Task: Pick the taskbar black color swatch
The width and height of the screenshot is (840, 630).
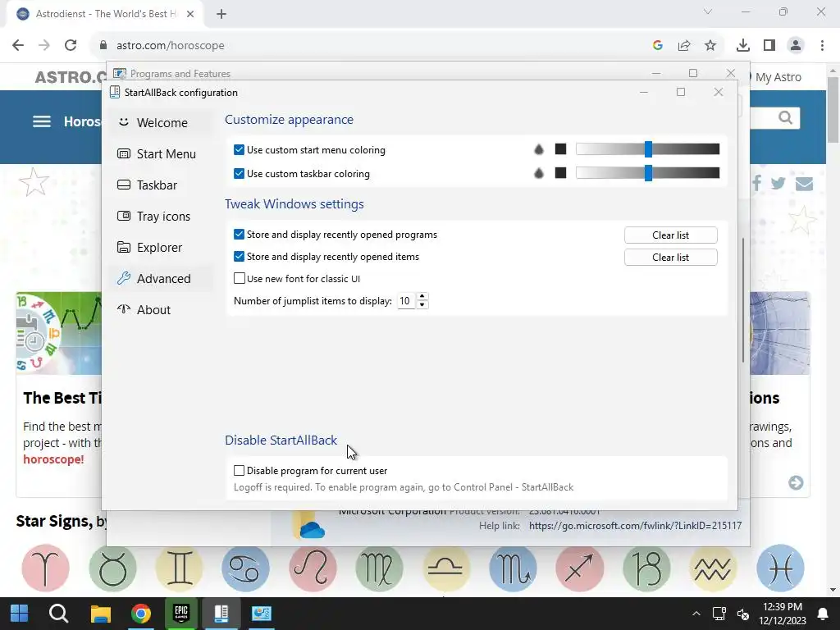Action: 560,172
